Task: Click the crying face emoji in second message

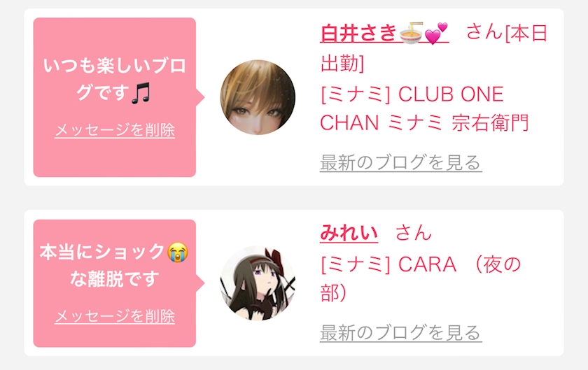Action: point(178,252)
